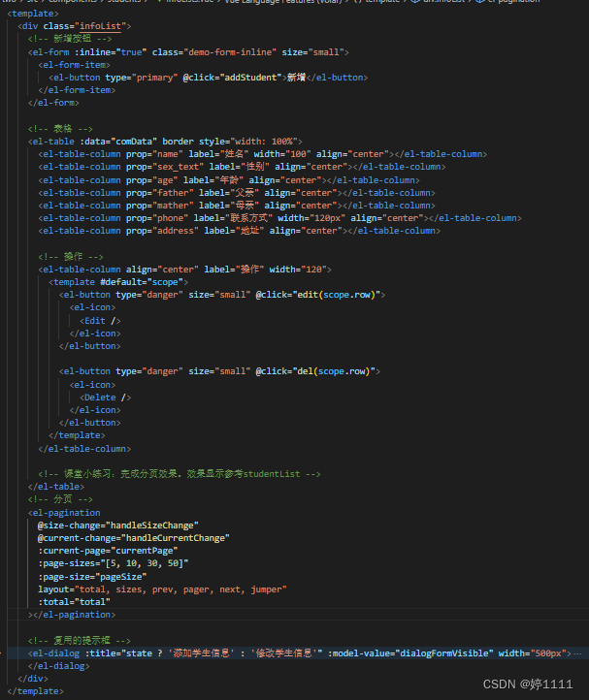Click the layout attribute string with jumper
Screen dimensions: 589x700
point(162,589)
